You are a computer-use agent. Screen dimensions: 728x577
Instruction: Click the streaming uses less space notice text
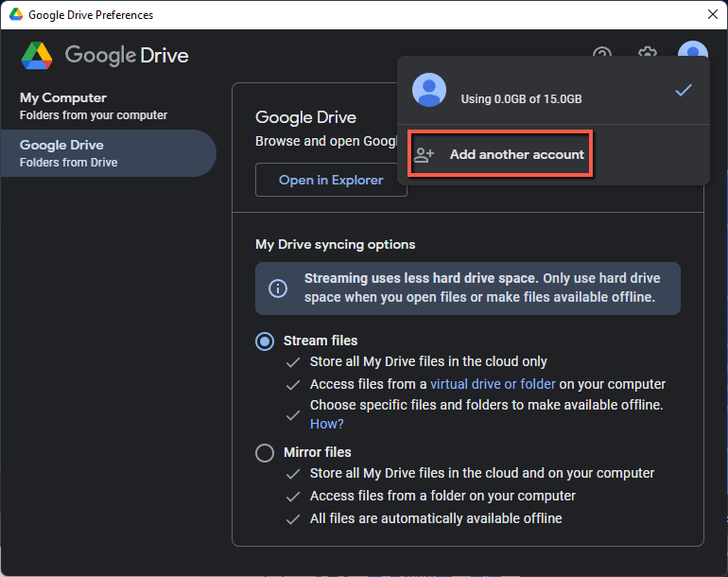click(x=482, y=288)
